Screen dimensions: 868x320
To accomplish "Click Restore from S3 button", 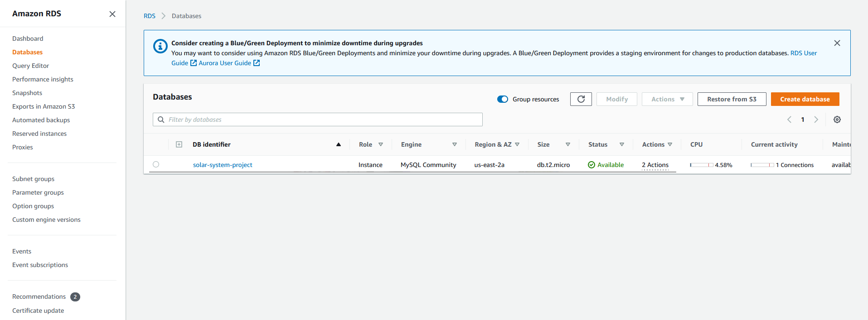I will (x=732, y=99).
